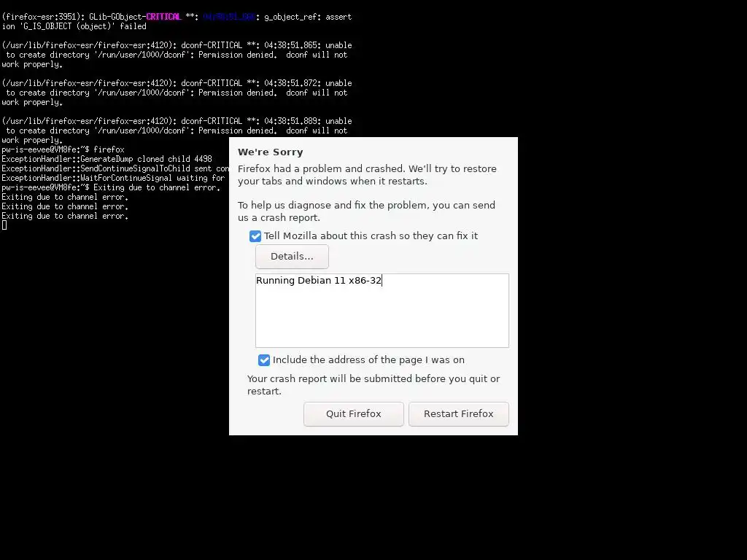Click 'Your crash report will be submitted' text

[x=373, y=385]
